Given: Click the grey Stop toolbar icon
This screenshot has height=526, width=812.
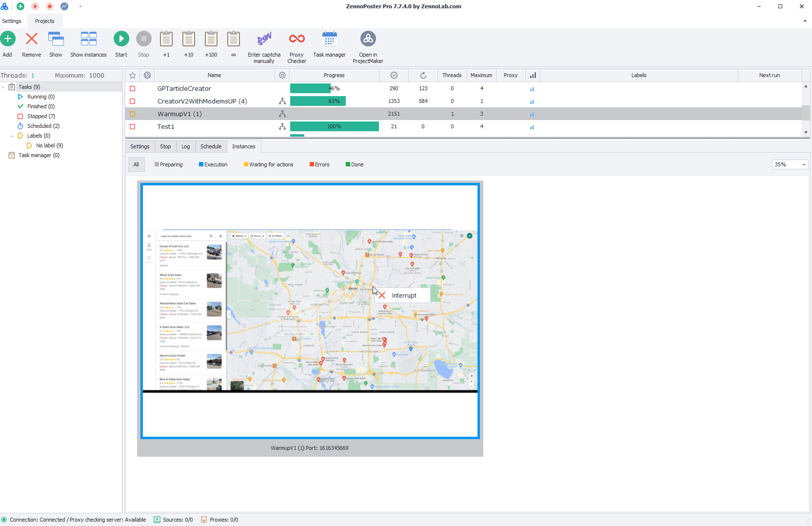Looking at the screenshot, I should 144,39.
